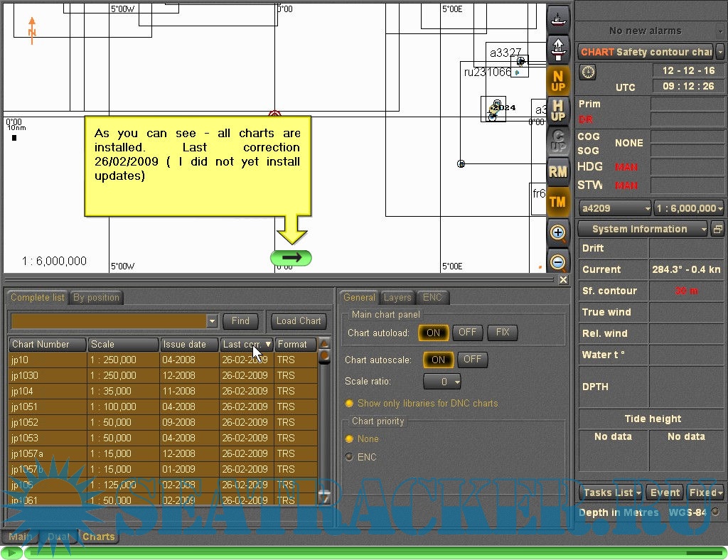
Task: Turn Chart autoscale OFF
Action: pos(472,360)
